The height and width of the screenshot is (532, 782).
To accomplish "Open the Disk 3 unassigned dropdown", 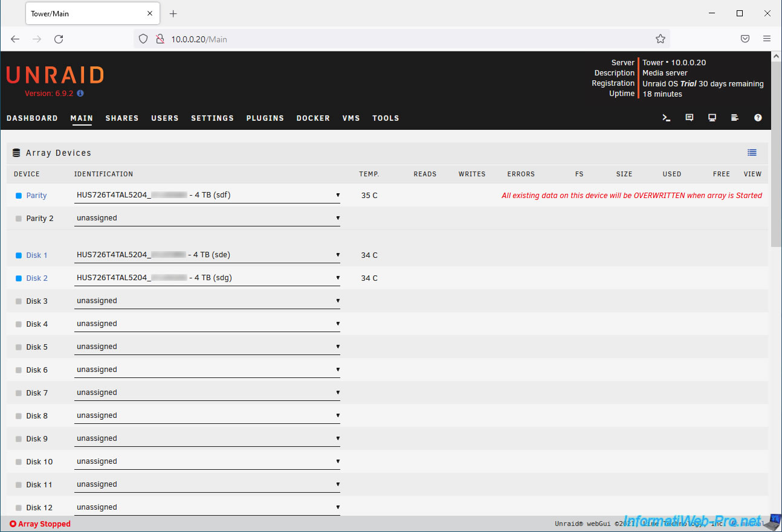I will pyautogui.click(x=207, y=301).
